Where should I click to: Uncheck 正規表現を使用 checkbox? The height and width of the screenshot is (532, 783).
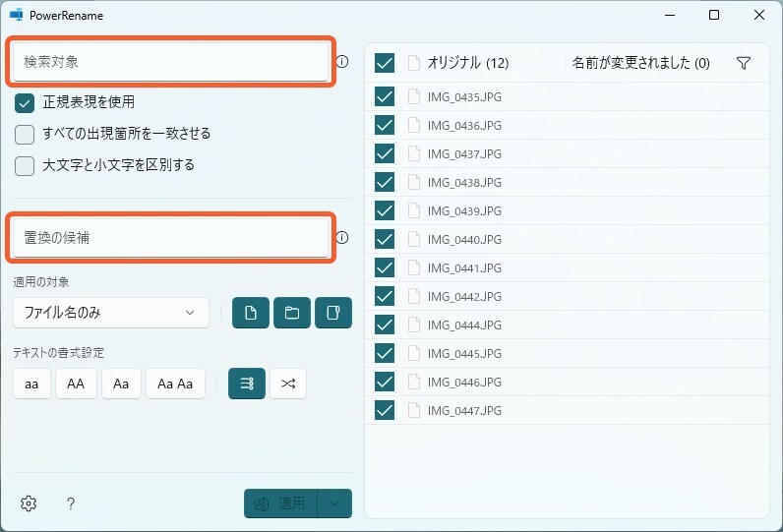[x=25, y=103]
